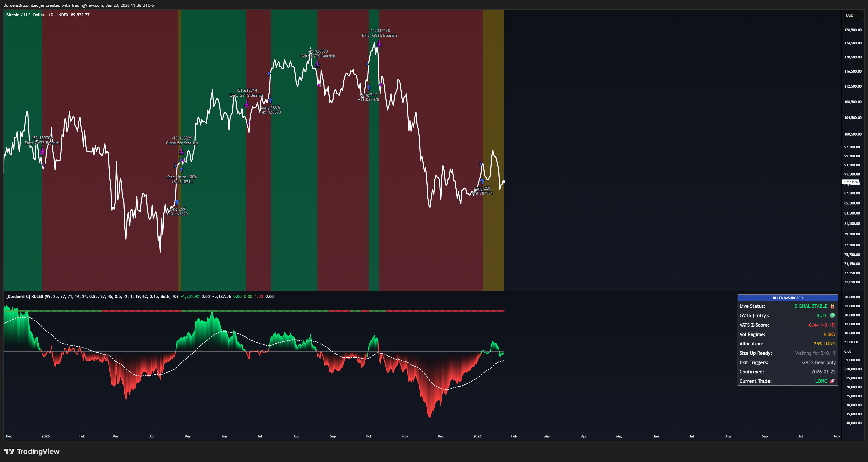Click the 2026 label on time axis
Image resolution: width=868 pixels, height=462 pixels.
(x=477, y=436)
